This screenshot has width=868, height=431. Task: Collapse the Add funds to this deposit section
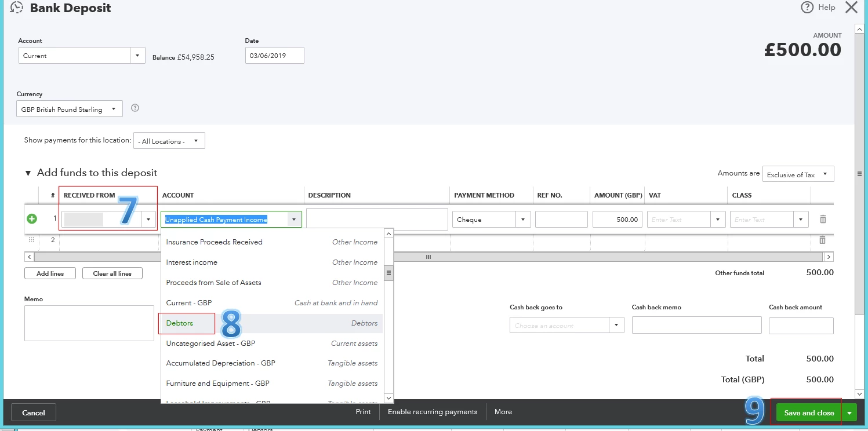click(28, 173)
